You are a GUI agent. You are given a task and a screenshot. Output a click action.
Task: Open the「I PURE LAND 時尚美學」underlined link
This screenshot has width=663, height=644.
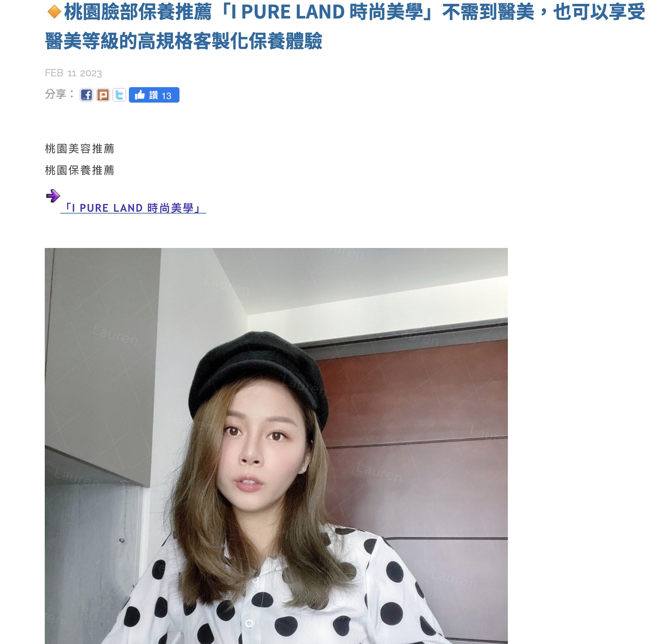pos(133,208)
